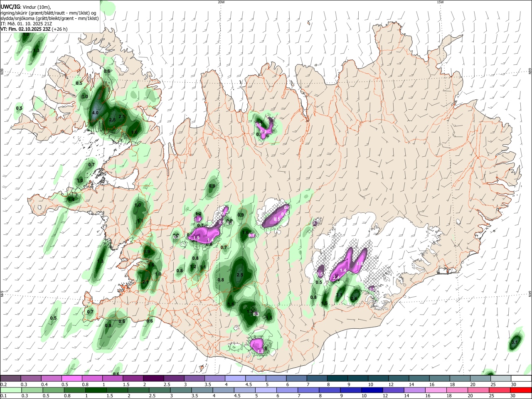This screenshot has width=532, height=399.
Task: Click the lavender snow swatch labeled 4
Action: coord(235,378)
